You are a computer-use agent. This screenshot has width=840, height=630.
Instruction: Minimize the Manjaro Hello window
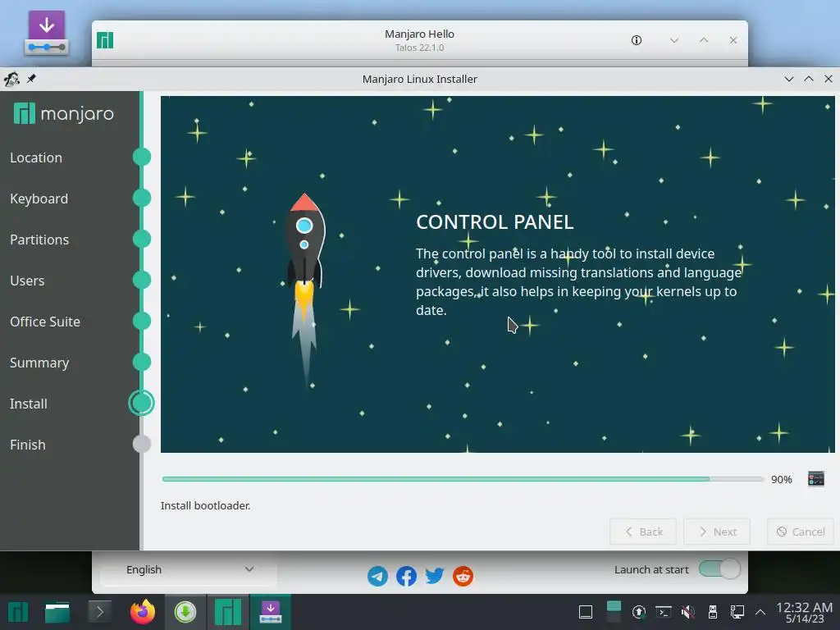[x=674, y=40]
